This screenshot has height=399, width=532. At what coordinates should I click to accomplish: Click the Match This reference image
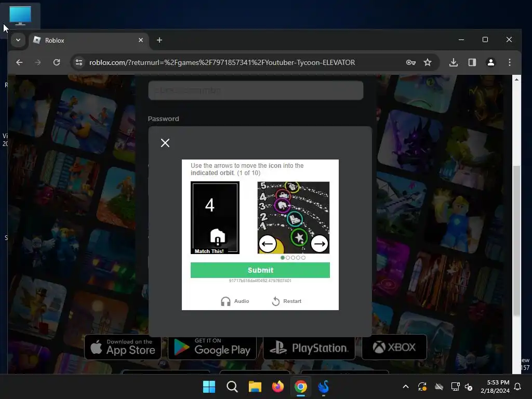point(215,218)
